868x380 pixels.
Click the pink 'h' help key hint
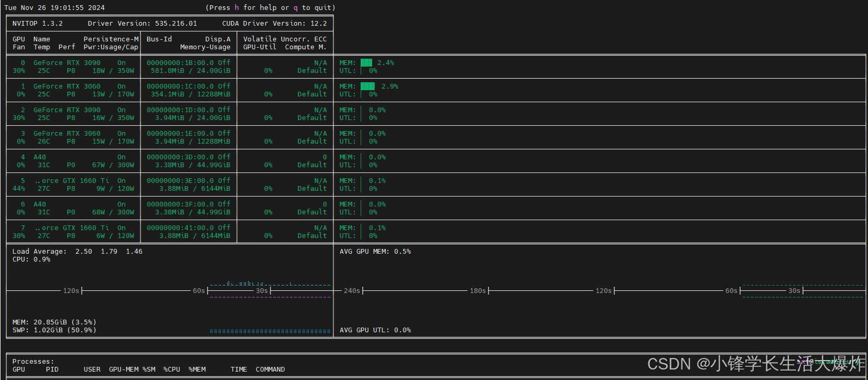pos(237,8)
